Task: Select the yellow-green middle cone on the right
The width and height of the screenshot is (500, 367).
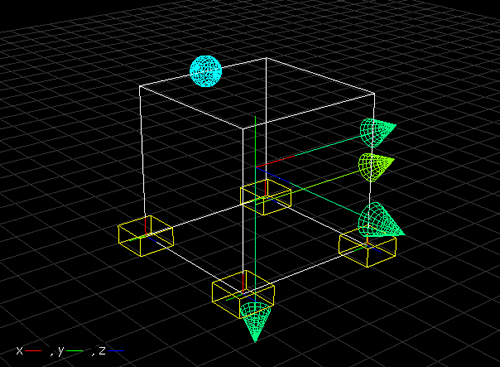Action: (x=376, y=167)
